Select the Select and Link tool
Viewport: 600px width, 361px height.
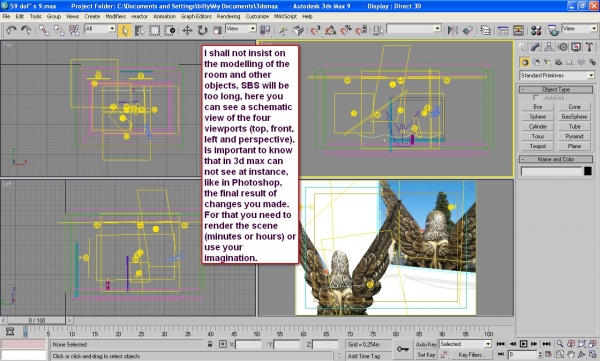(44, 30)
